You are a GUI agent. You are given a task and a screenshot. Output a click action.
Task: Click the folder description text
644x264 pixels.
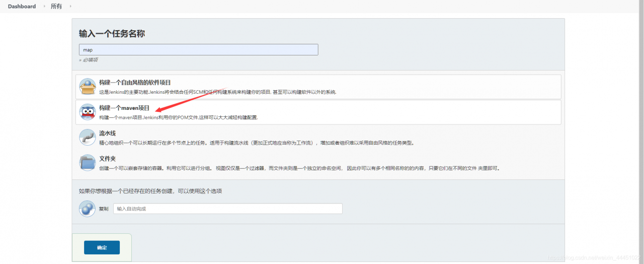point(300,168)
